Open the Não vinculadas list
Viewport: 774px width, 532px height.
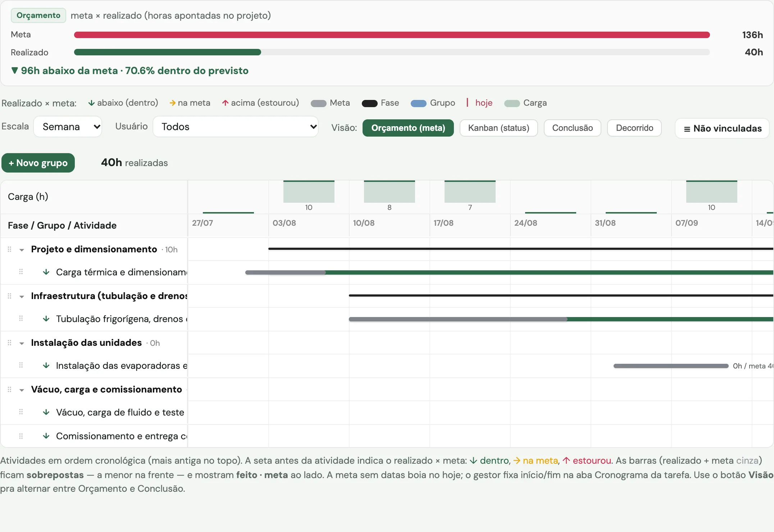tap(722, 128)
